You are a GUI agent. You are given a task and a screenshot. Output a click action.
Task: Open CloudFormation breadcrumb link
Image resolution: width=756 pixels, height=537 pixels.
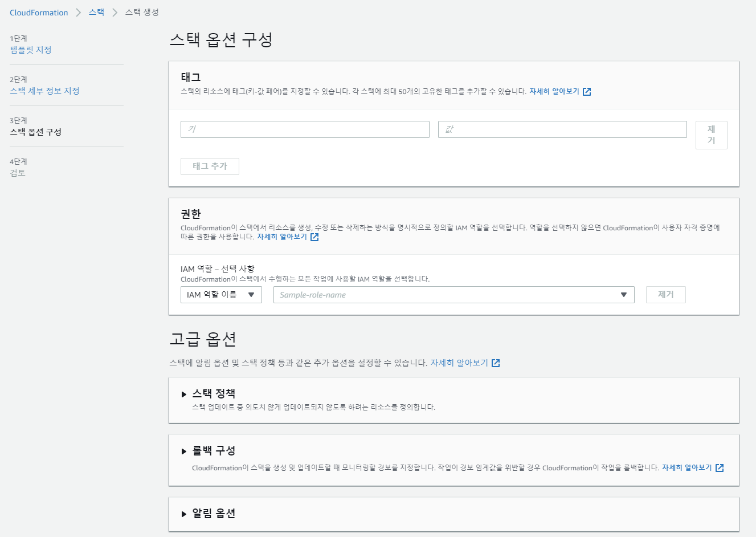click(x=39, y=13)
